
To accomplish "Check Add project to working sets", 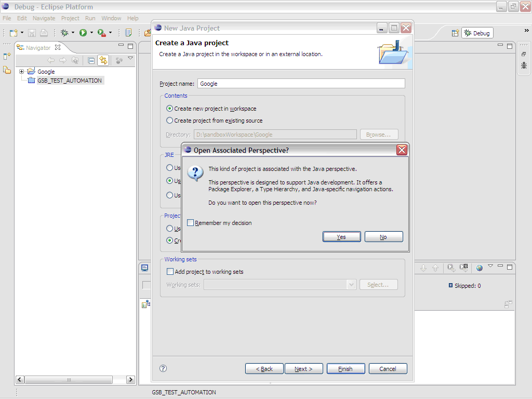I will (170, 271).
